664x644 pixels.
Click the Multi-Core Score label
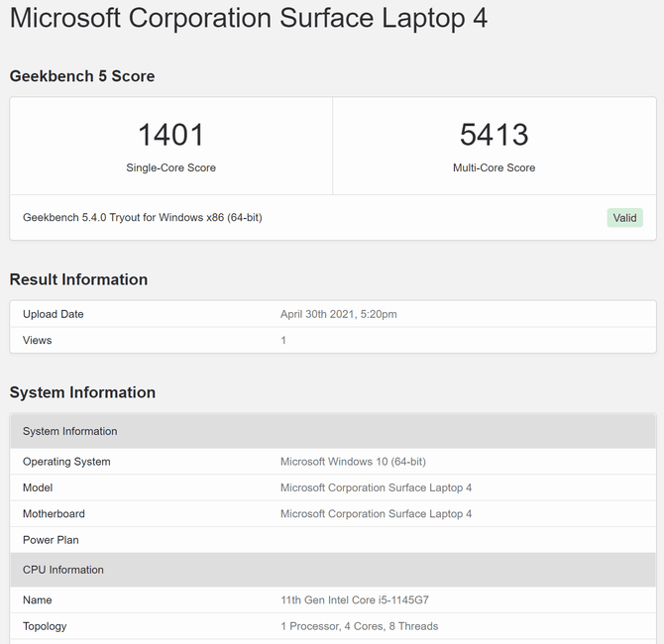[x=495, y=167]
